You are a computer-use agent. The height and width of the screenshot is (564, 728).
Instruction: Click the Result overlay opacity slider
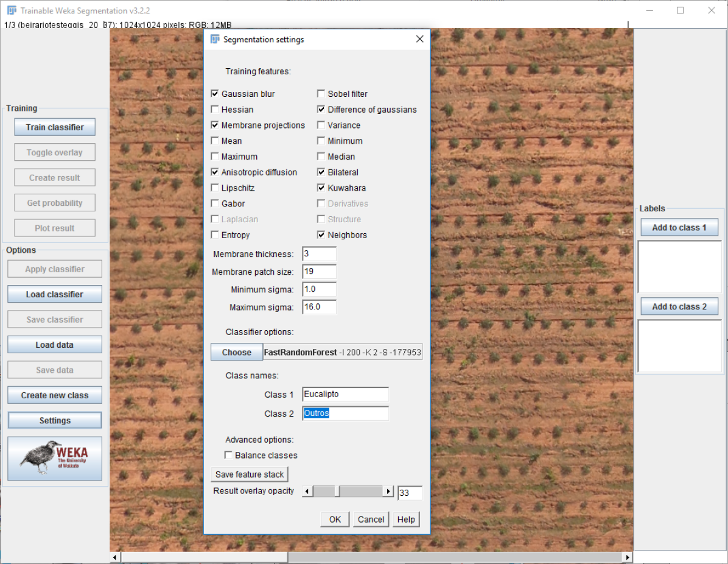pos(348,492)
